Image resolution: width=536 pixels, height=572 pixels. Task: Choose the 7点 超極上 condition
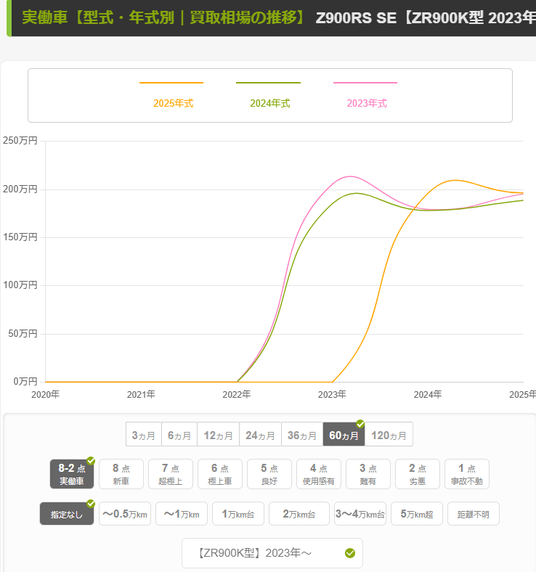point(170,474)
